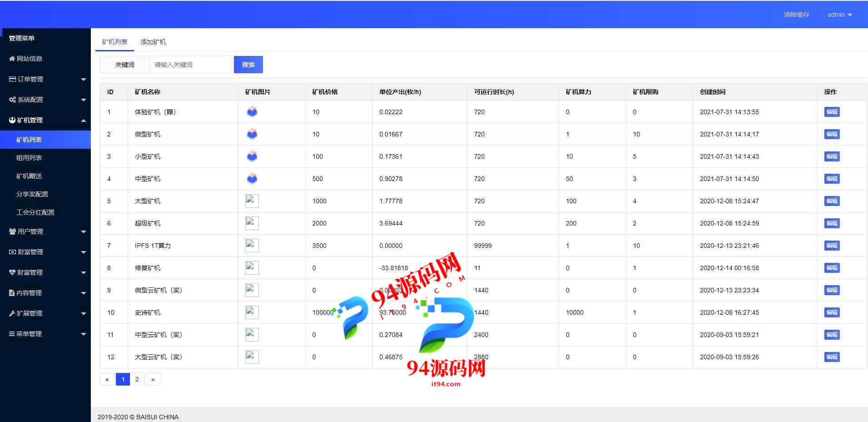
Task: Edit the 小型矿机 row
Action: [x=832, y=156]
